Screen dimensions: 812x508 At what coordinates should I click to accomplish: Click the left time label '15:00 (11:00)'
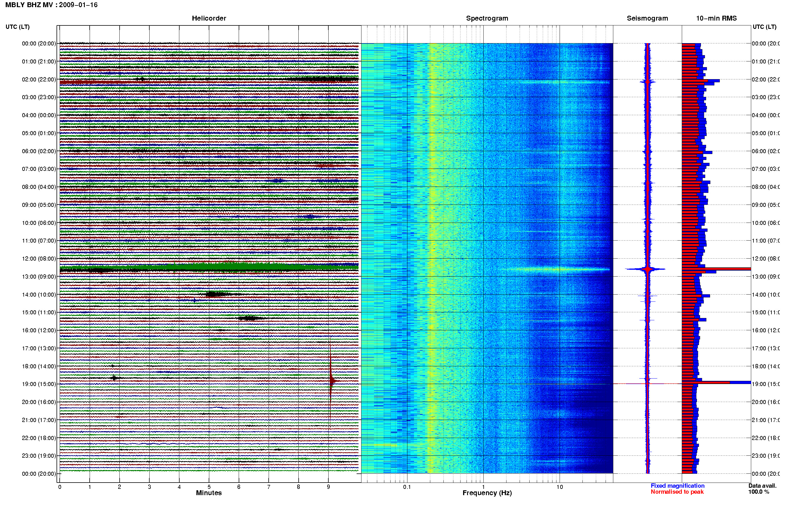pyautogui.click(x=39, y=313)
